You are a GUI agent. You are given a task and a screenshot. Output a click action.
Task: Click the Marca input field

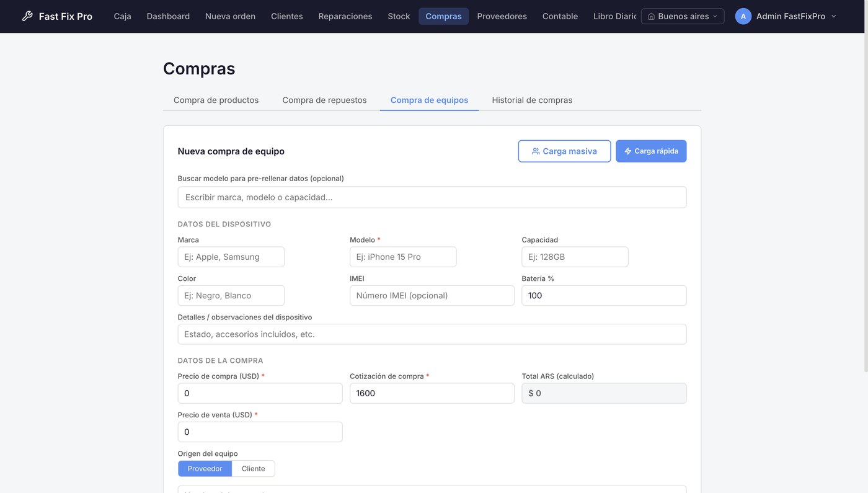(231, 257)
